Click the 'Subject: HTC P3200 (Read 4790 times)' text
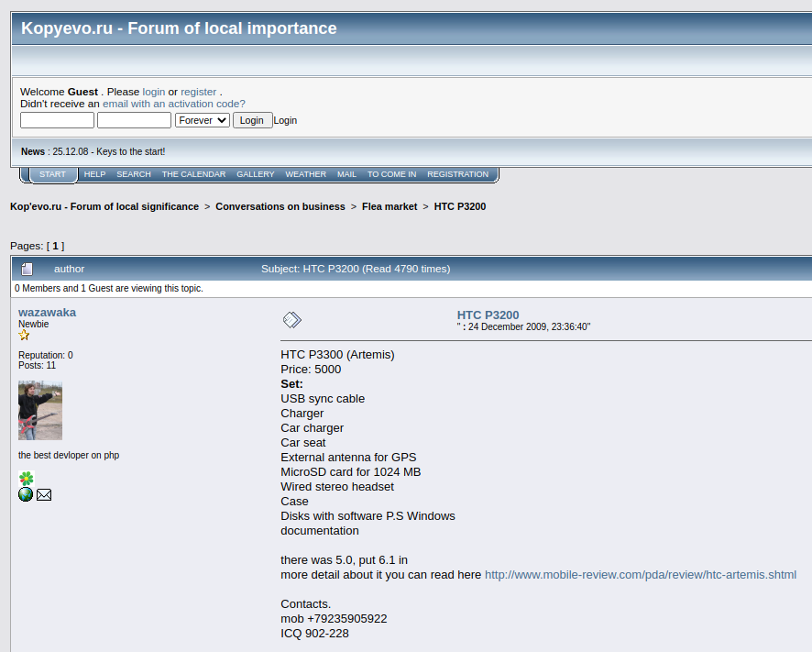 pyautogui.click(x=356, y=269)
